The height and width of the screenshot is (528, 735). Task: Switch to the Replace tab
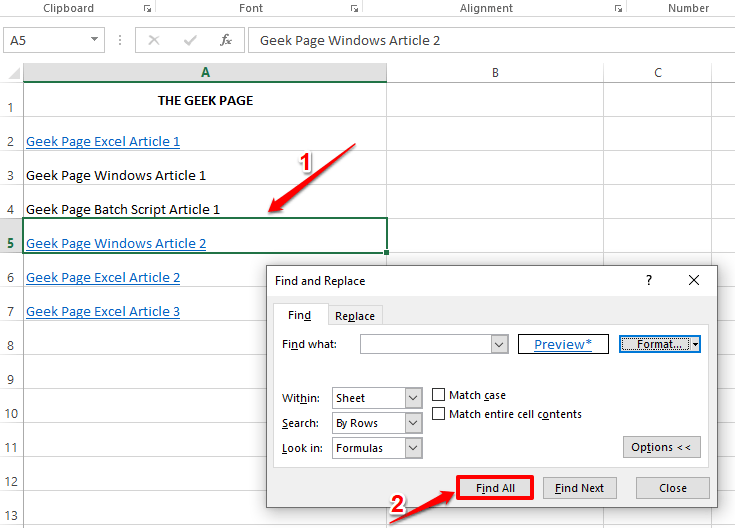[x=355, y=316]
